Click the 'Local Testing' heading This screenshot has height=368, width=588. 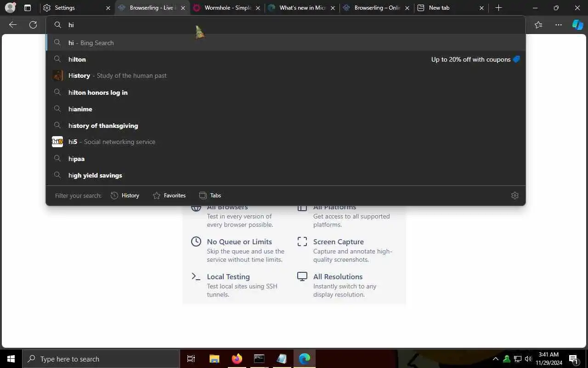[228, 276]
